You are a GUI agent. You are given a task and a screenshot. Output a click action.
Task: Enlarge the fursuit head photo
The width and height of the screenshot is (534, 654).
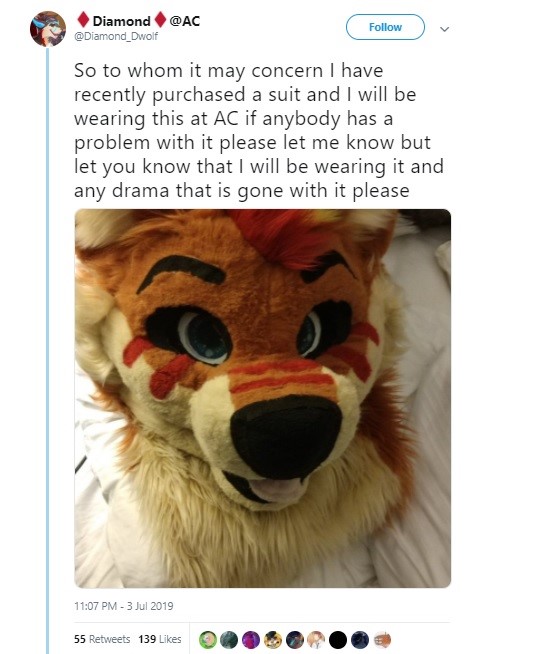pos(262,398)
